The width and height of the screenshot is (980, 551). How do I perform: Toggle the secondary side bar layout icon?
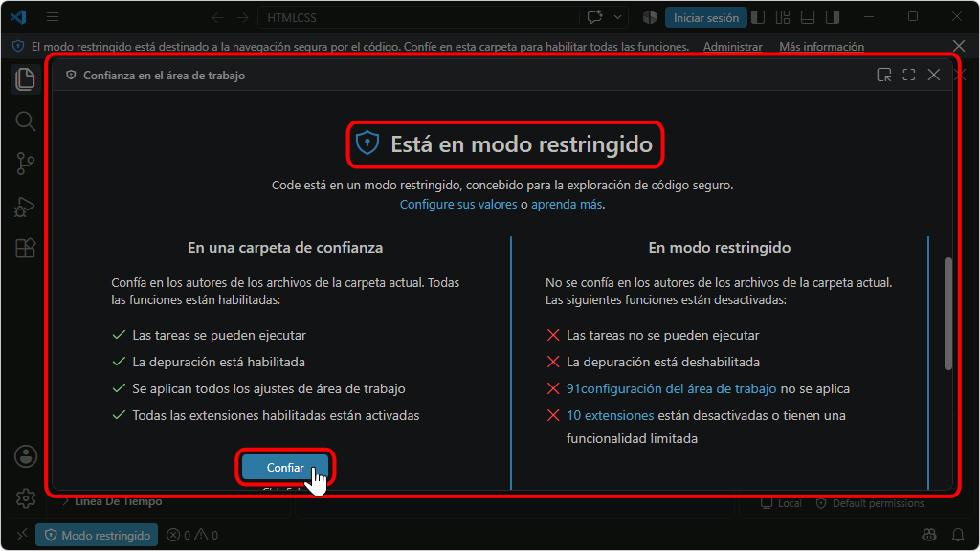coord(833,17)
